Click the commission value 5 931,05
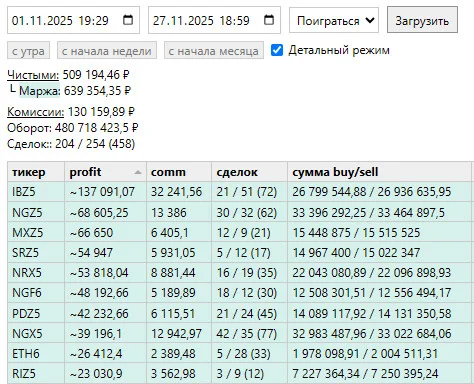 173,253
